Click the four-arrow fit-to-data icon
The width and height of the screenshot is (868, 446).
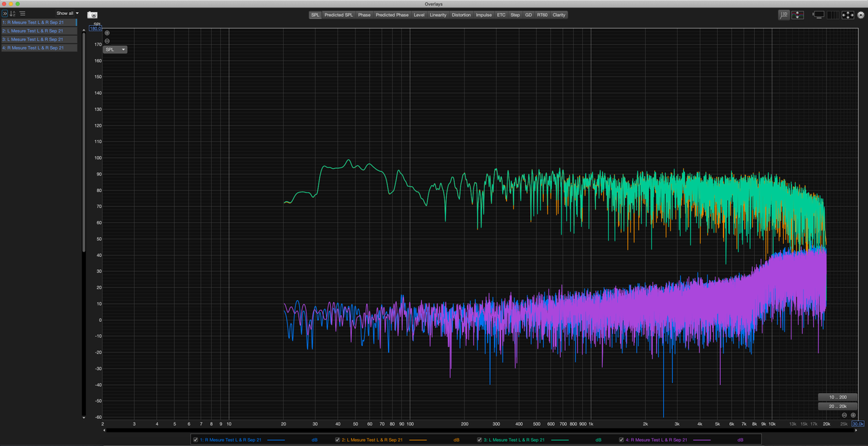pos(848,15)
